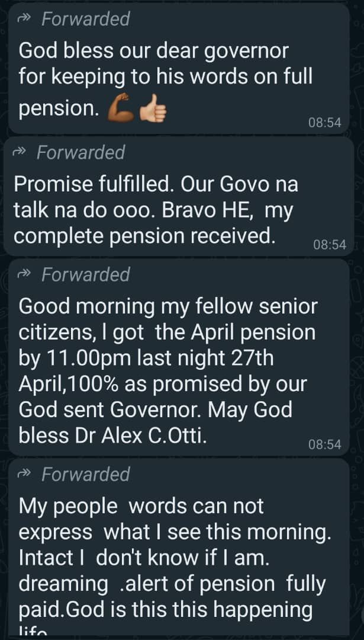364x640 pixels.
Task: Click the 08:54 timestamp beside the emoji message
Action: pos(325,123)
